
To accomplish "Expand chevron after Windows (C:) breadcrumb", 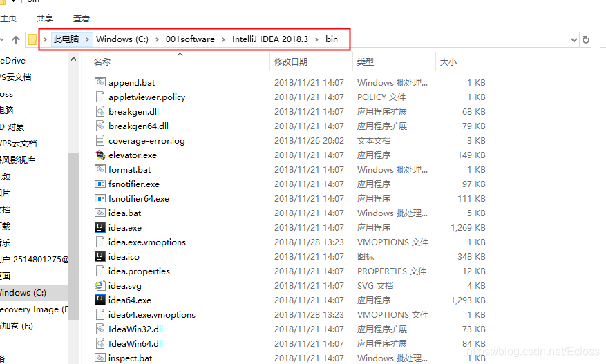I will pyautogui.click(x=157, y=39).
